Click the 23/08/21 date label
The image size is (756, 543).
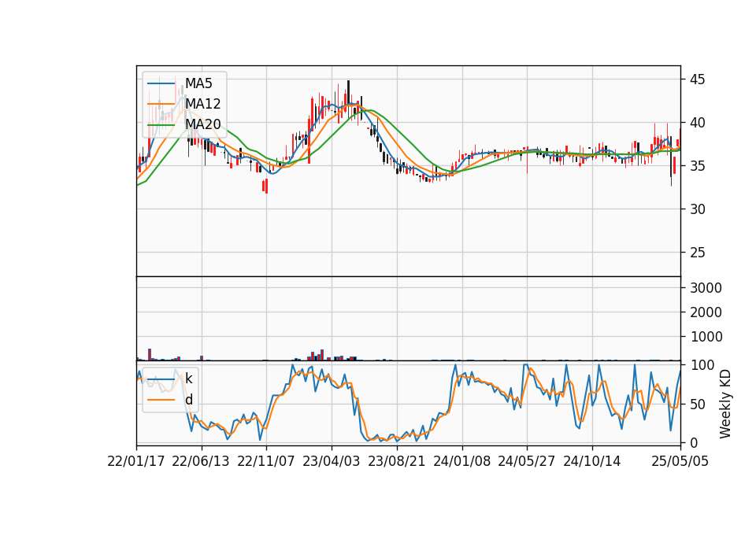(397, 461)
